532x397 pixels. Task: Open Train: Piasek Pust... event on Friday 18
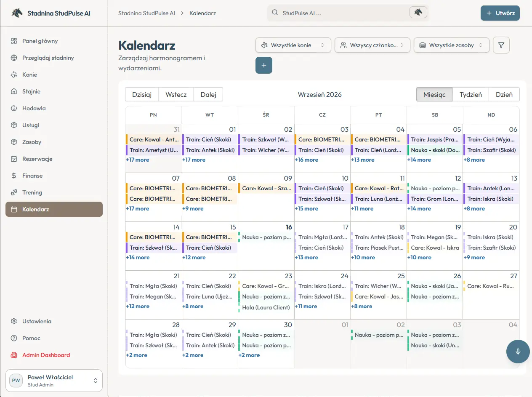(x=378, y=248)
